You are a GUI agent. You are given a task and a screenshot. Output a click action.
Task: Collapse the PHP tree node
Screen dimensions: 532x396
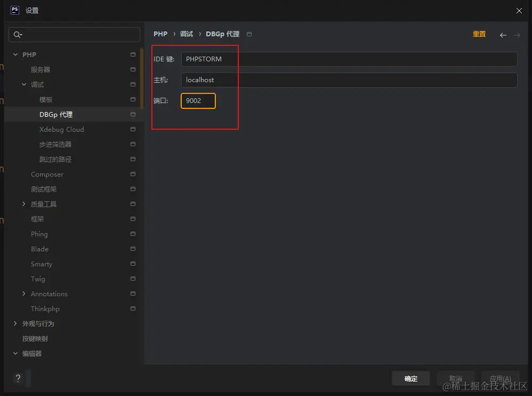click(x=15, y=54)
